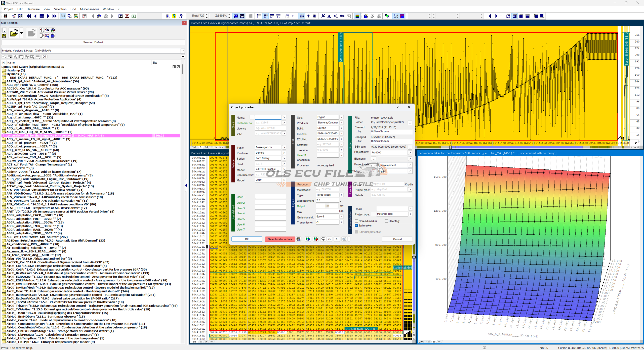This screenshot has width=644, height=350.
Task: Uncheck the Spi marker checkbox
Action: pos(356,226)
